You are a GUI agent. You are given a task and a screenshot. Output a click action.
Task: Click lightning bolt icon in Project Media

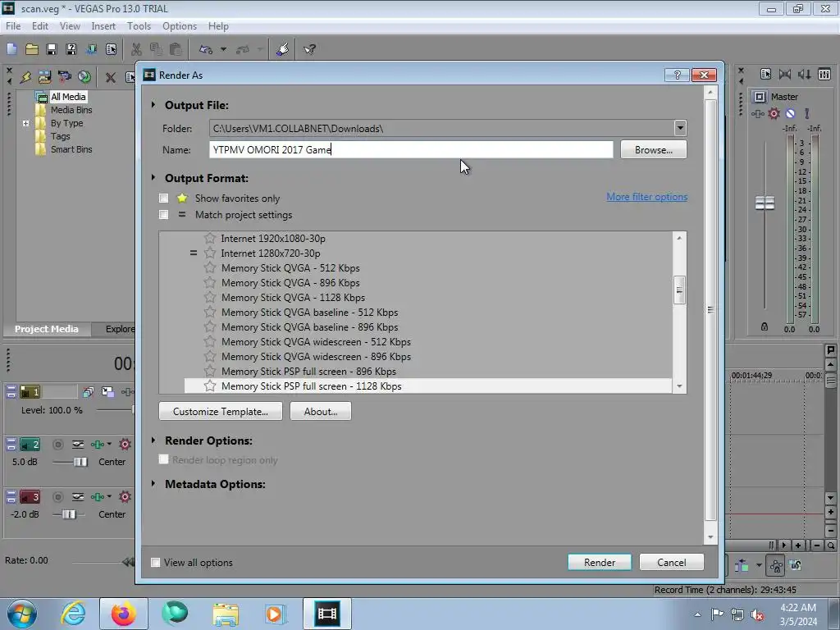pos(25,77)
